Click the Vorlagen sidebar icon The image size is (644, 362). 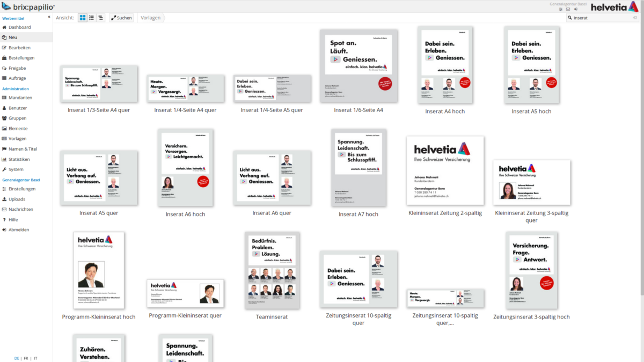point(4,138)
